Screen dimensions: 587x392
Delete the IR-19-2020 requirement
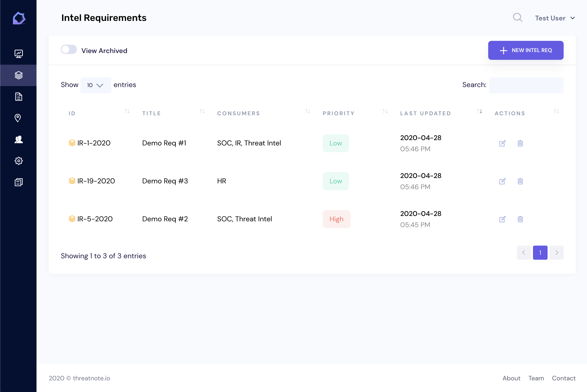pos(520,181)
